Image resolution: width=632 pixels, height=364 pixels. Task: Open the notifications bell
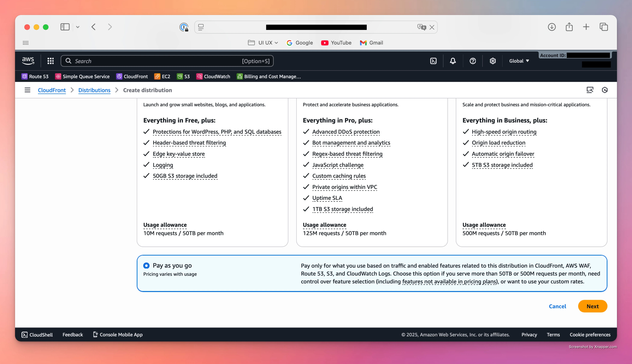(453, 61)
